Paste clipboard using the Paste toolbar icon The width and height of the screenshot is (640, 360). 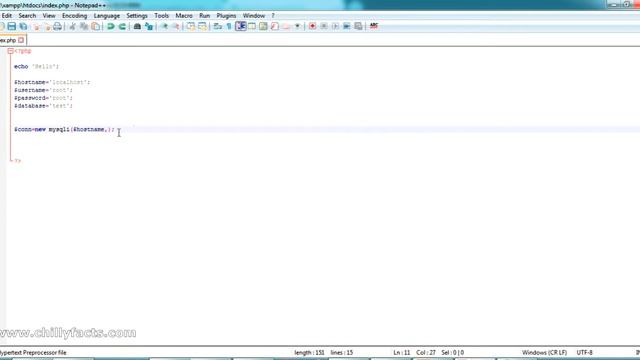[96, 27]
